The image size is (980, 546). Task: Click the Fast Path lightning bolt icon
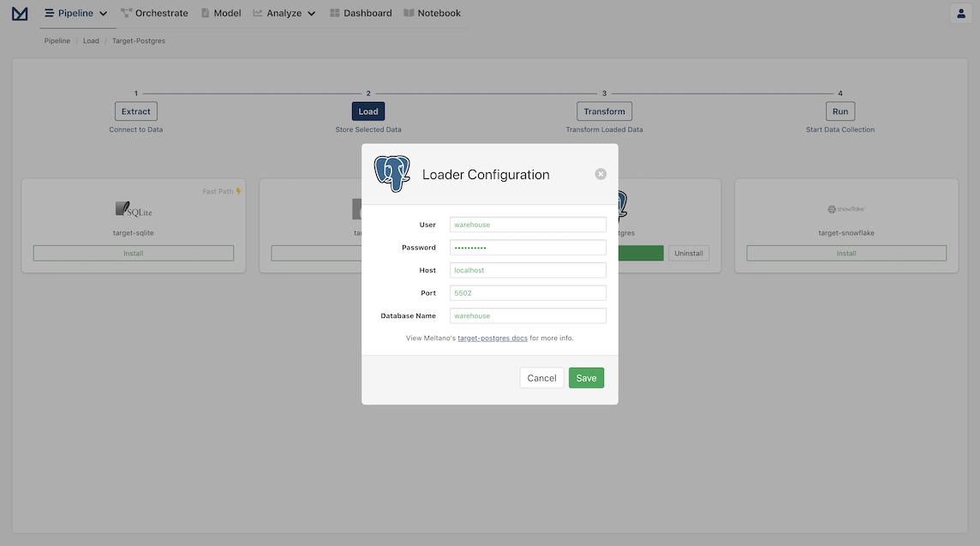pyautogui.click(x=238, y=191)
